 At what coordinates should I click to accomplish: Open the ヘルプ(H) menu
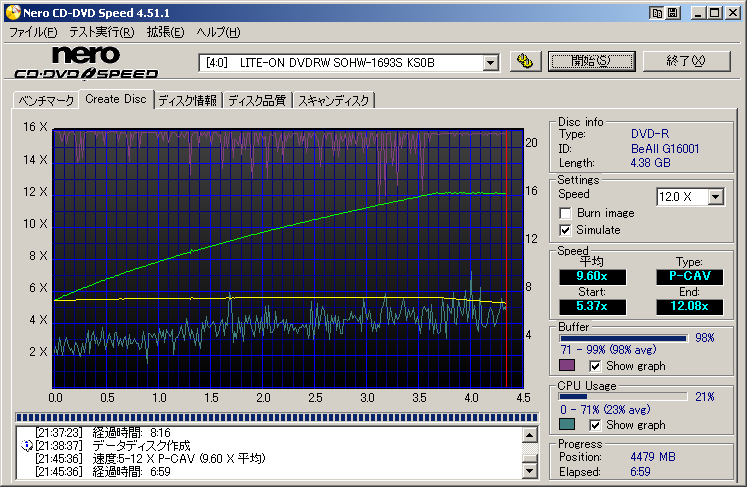click(x=218, y=32)
